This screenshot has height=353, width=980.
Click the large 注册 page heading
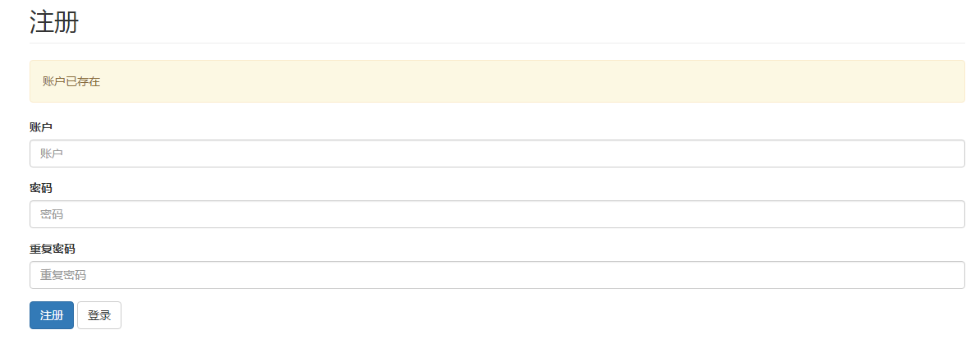tap(53, 22)
